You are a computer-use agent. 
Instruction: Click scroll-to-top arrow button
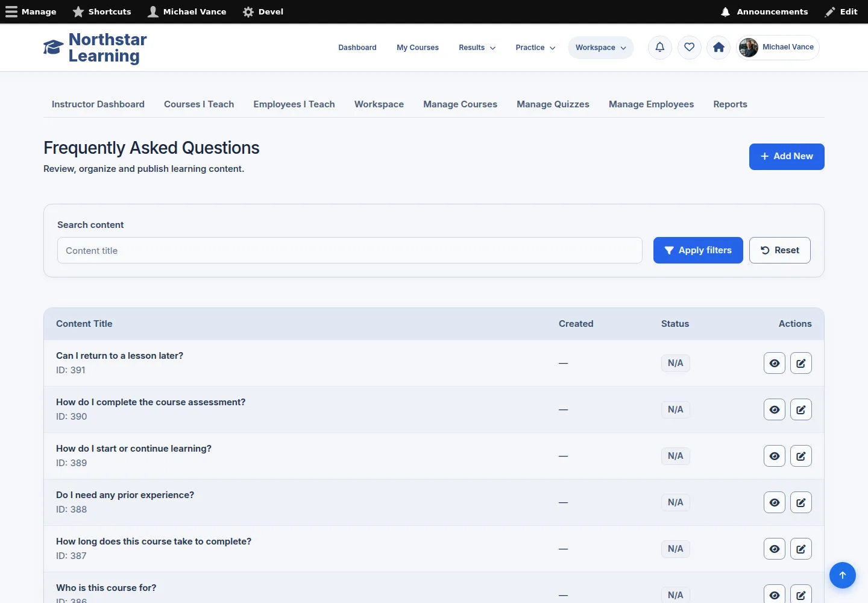coord(843,575)
